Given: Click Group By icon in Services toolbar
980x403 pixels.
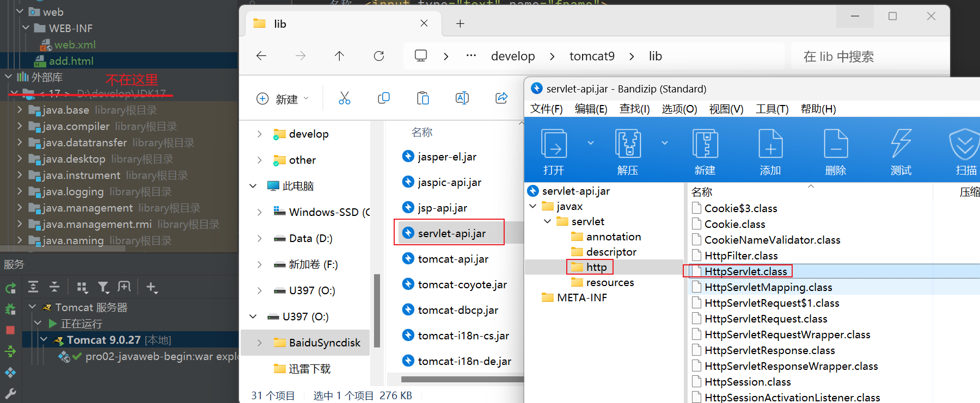Looking at the screenshot, I should 82,287.
